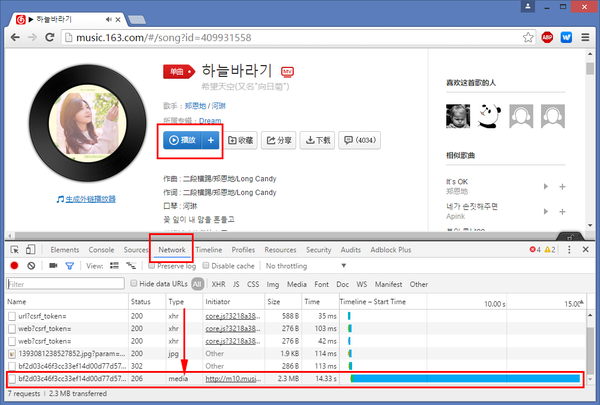Click the user profile icon in title bar
The height and width of the screenshot is (405, 600).
pyautogui.click(x=528, y=7)
